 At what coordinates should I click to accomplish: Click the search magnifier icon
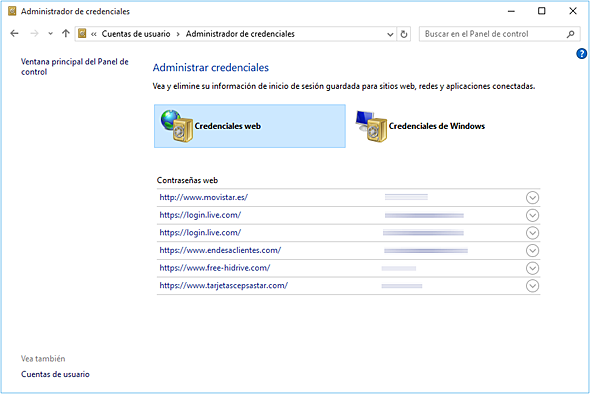tap(570, 34)
